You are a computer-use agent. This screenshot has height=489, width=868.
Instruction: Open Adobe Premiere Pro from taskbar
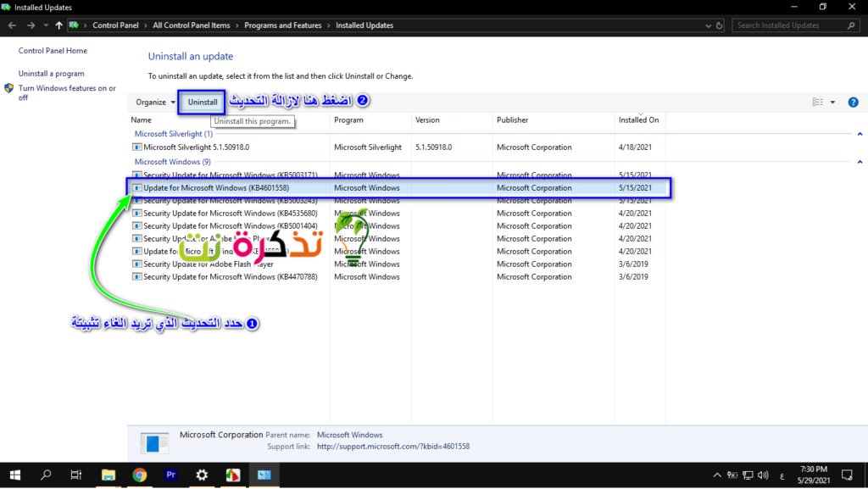pyautogui.click(x=170, y=475)
